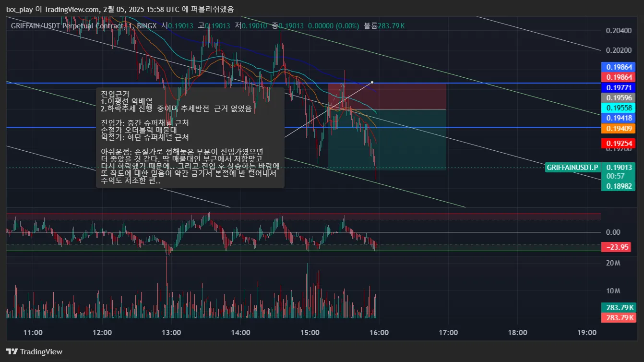The height and width of the screenshot is (362, 644).
Task: Select the low value 저0.19010
Action: point(251,25)
